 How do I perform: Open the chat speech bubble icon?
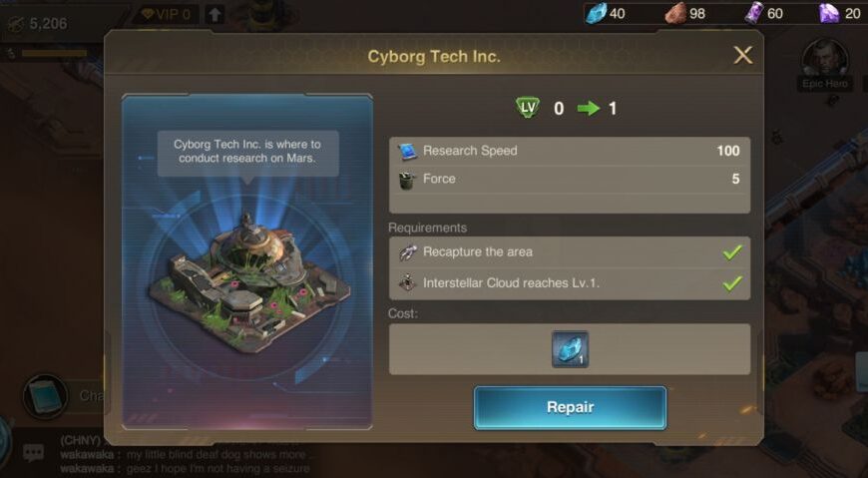coord(33,454)
